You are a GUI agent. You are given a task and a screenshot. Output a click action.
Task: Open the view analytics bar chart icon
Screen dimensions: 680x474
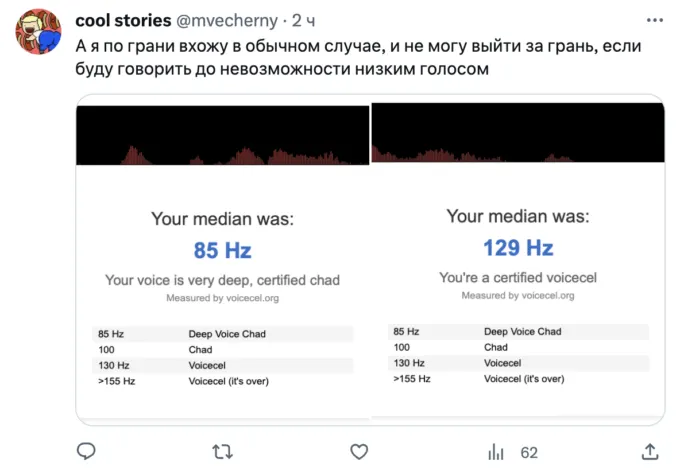[496, 452]
